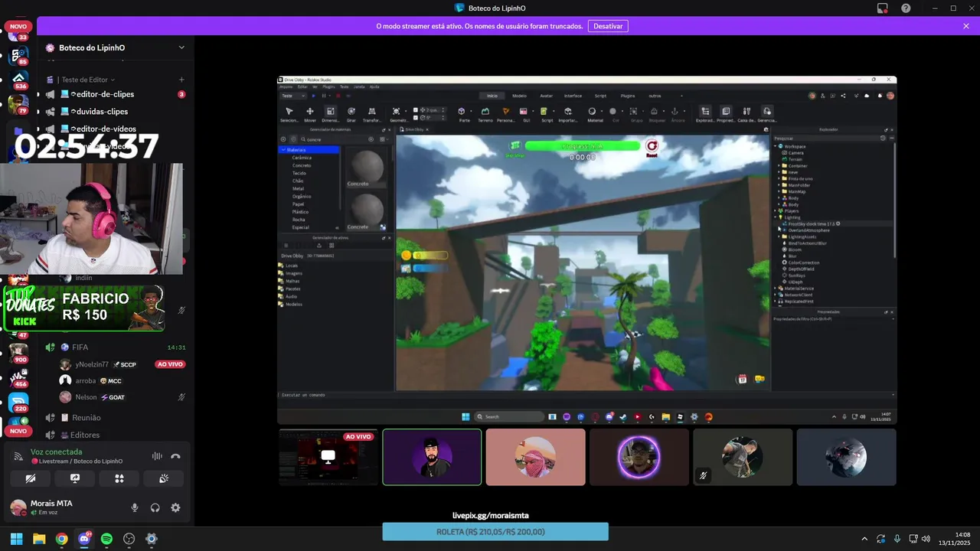Click the ROLETA donation progress bar
Viewport: 980px width, 551px height.
(x=495, y=532)
